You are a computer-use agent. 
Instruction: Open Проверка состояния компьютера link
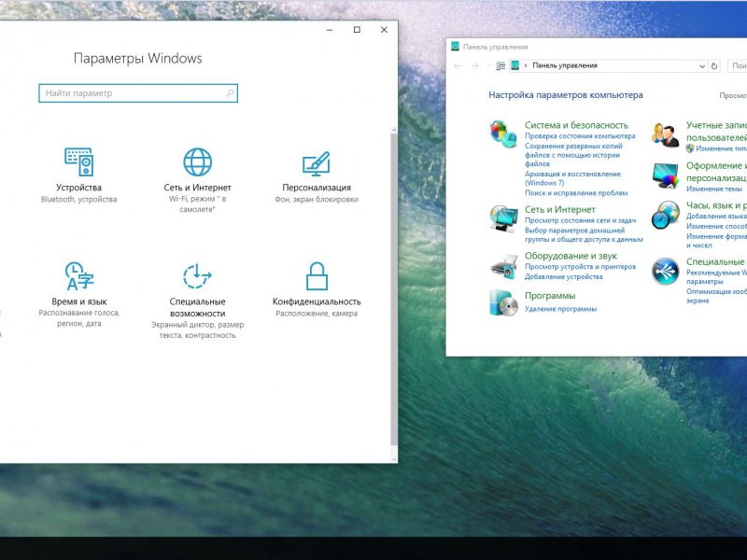point(580,135)
